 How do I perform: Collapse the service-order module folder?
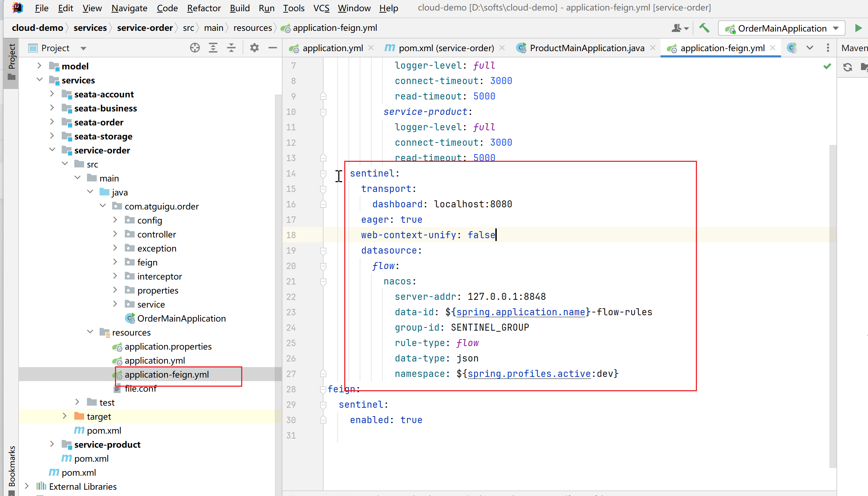click(52, 150)
